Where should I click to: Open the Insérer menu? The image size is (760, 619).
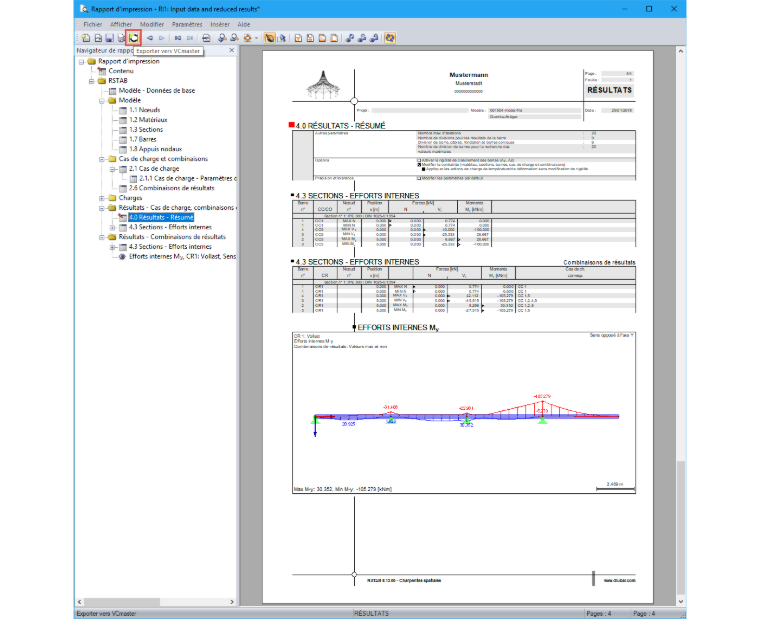coord(220,24)
